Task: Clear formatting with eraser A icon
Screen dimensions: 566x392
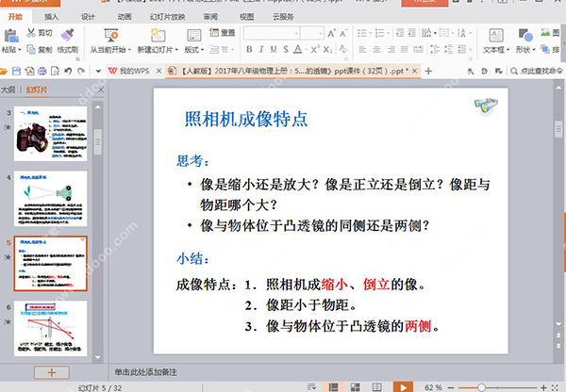Action: pos(343,49)
